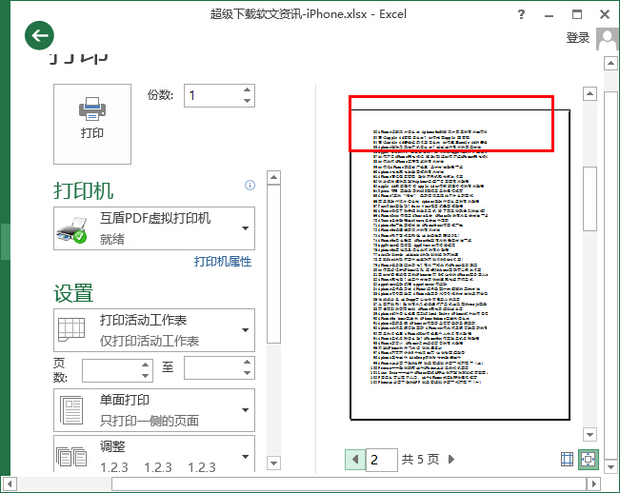This screenshot has height=493, width=620.
Task: Increase the number of copies
Action: 247,90
